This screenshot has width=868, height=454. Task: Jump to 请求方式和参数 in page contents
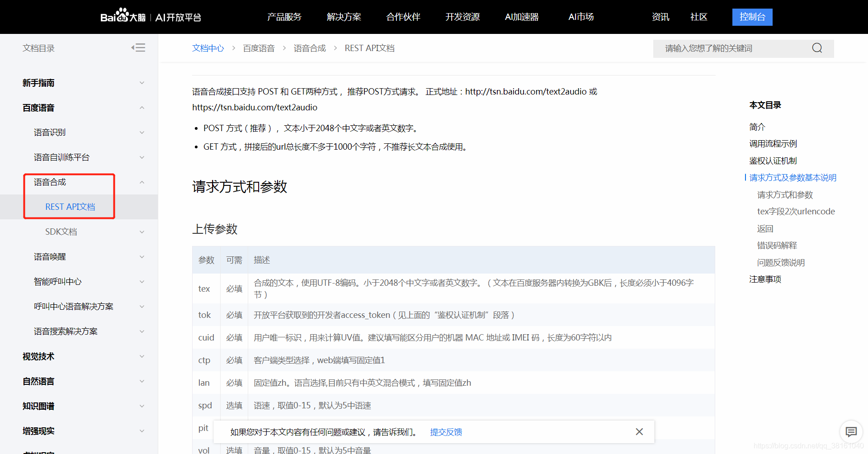[x=785, y=194]
